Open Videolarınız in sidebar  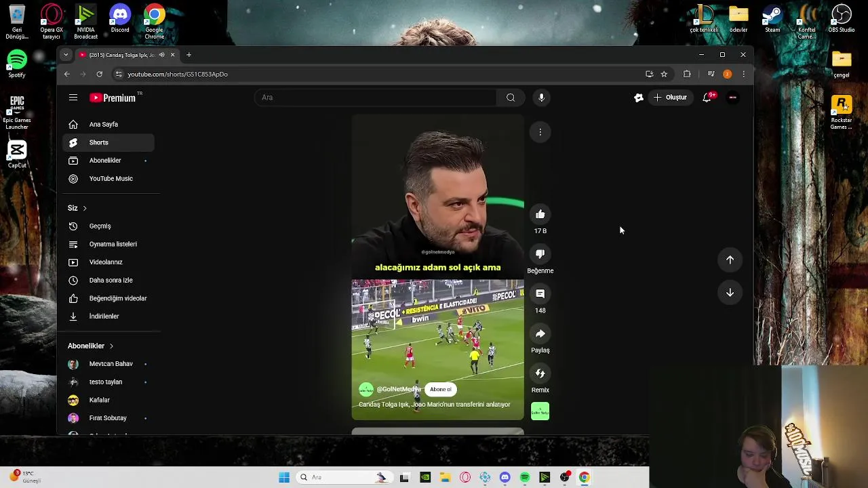point(108,262)
